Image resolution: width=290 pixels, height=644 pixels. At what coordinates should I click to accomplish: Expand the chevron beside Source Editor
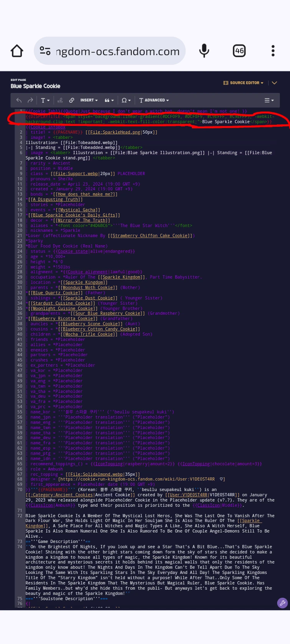pyautogui.click(x=274, y=83)
